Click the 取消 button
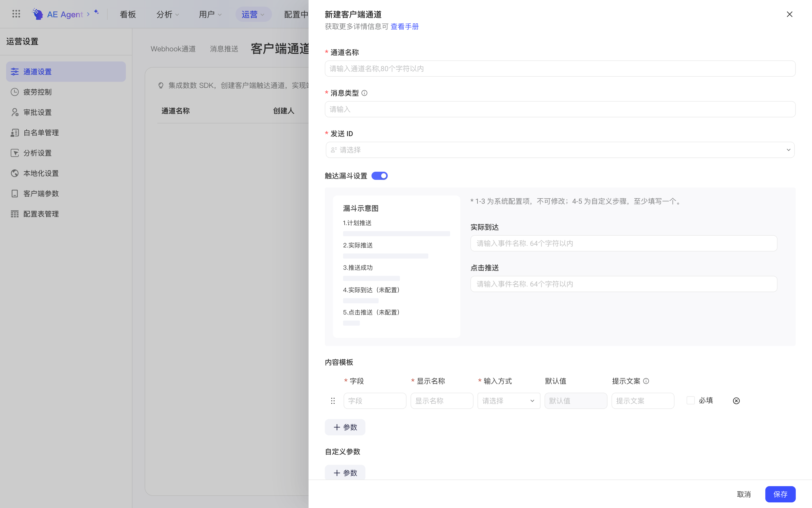The image size is (812, 508). pyautogui.click(x=744, y=494)
